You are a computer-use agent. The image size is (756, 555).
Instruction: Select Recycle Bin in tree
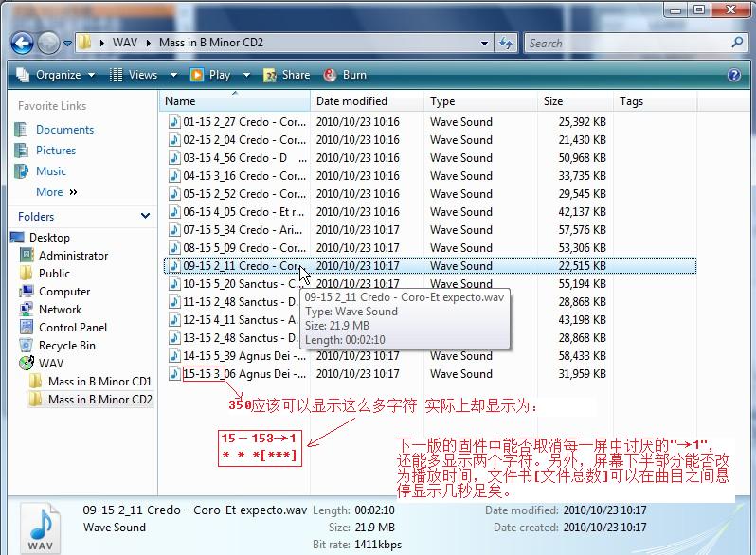point(67,346)
